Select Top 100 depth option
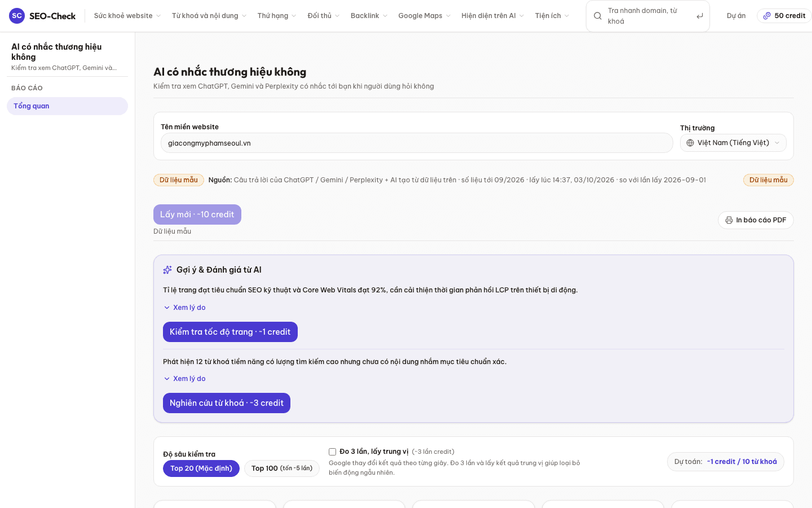This screenshot has width=812, height=508. point(282,468)
